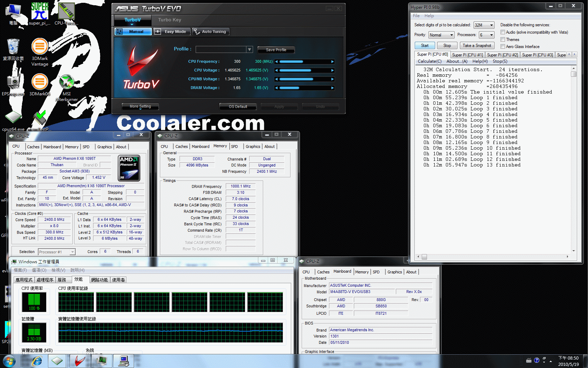The image size is (588, 368).
Task: Click the DRAM Voltage slider track
Action: click(304, 88)
